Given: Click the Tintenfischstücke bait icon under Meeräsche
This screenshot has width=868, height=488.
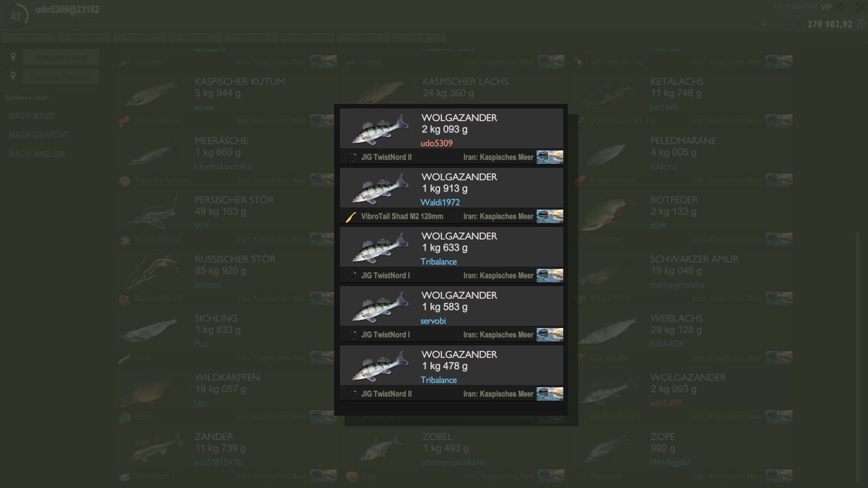Looking at the screenshot, I should tap(124, 181).
